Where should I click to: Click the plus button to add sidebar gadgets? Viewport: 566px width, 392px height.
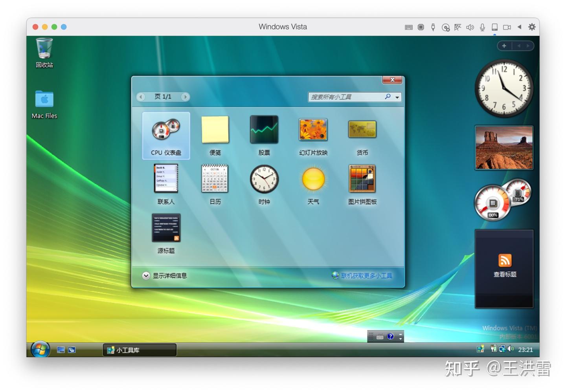504,46
